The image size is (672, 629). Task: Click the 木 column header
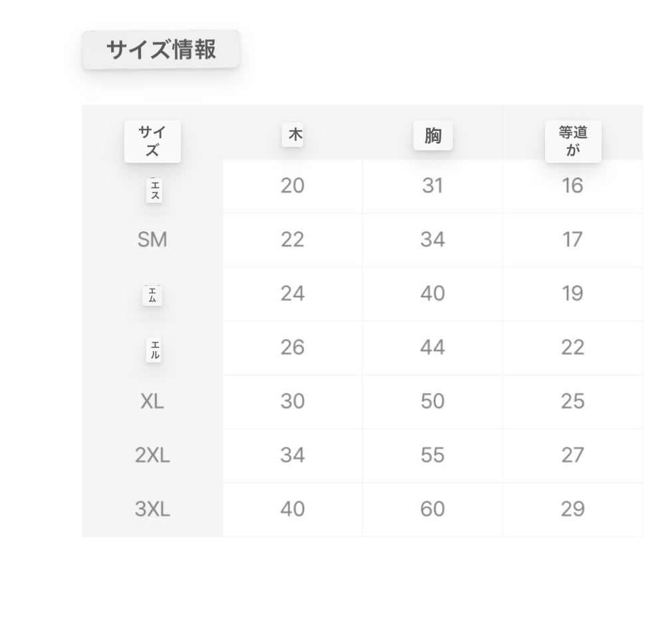[292, 136]
